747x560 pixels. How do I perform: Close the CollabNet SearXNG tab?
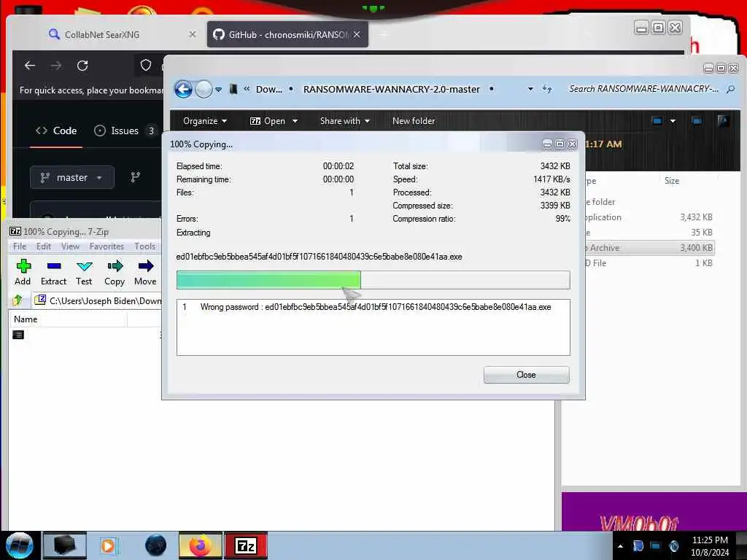(193, 34)
